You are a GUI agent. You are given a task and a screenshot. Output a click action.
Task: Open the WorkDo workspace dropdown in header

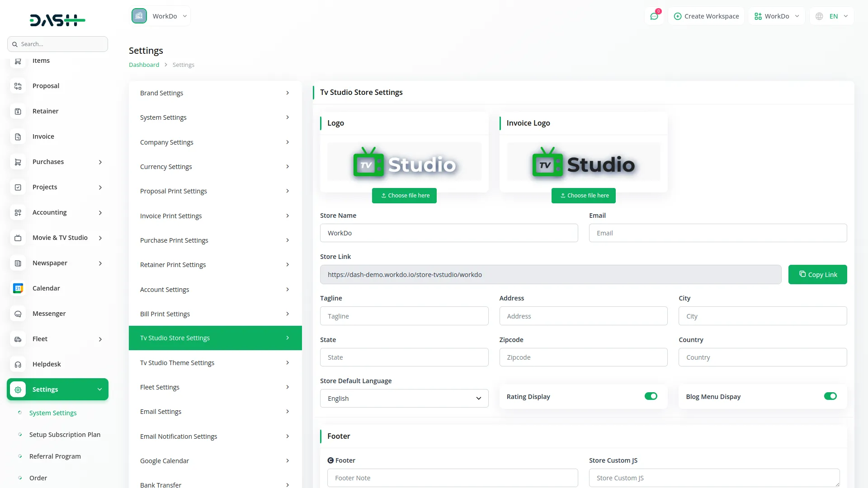(x=776, y=16)
